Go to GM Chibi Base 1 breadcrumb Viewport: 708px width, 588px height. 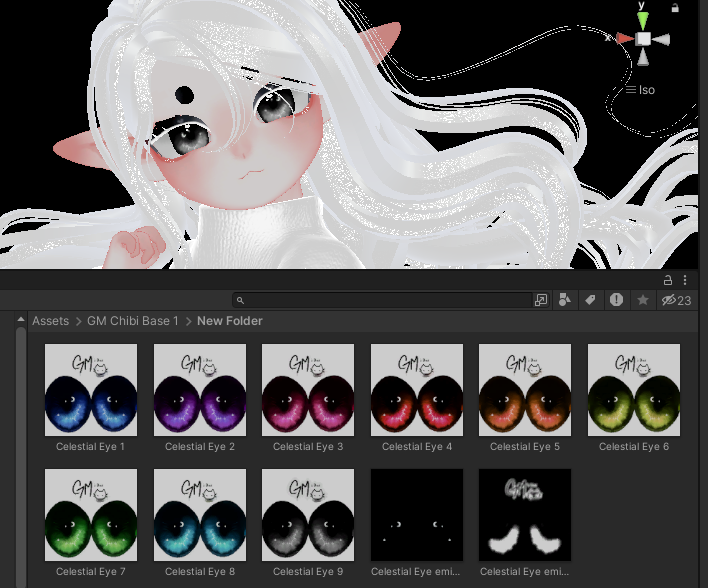(133, 321)
